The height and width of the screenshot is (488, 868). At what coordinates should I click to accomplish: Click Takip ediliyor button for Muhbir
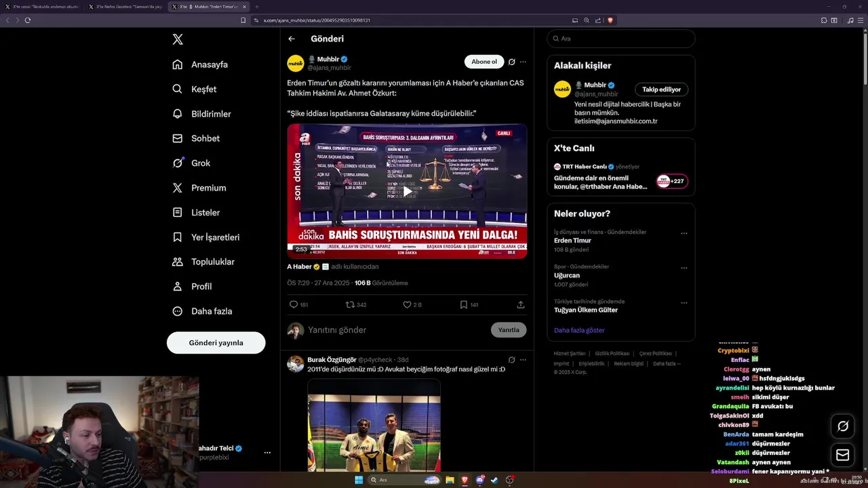pos(662,89)
